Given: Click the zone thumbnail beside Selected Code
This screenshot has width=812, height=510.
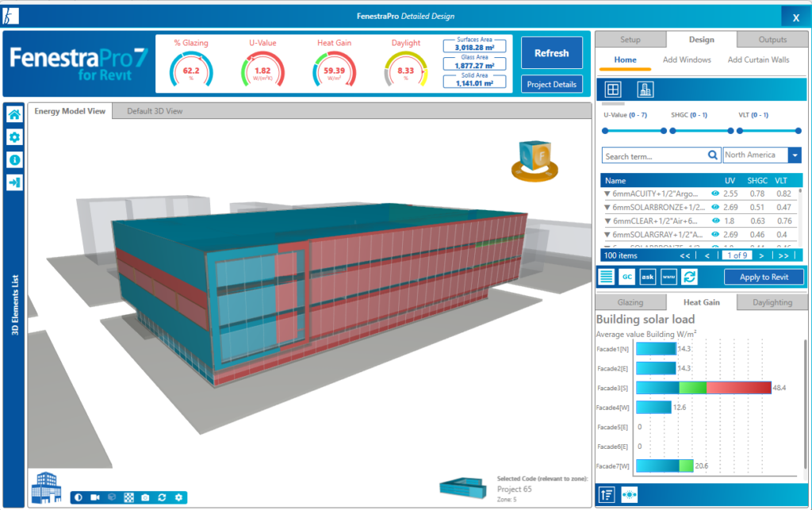Looking at the screenshot, I should 463,489.
